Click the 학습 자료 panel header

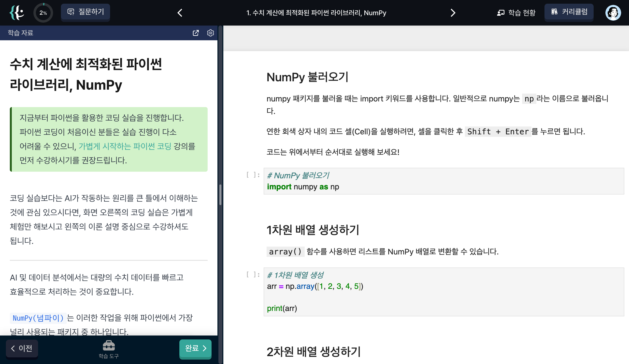click(20, 33)
